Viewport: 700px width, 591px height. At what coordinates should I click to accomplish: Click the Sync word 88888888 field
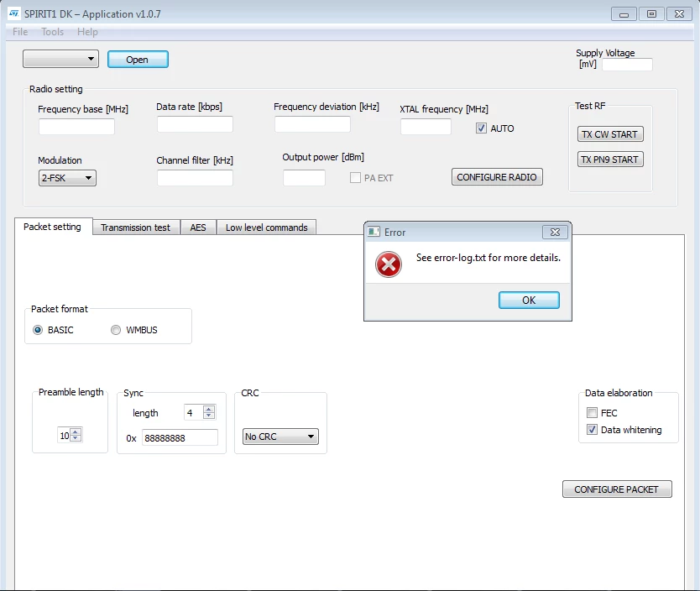(x=180, y=438)
